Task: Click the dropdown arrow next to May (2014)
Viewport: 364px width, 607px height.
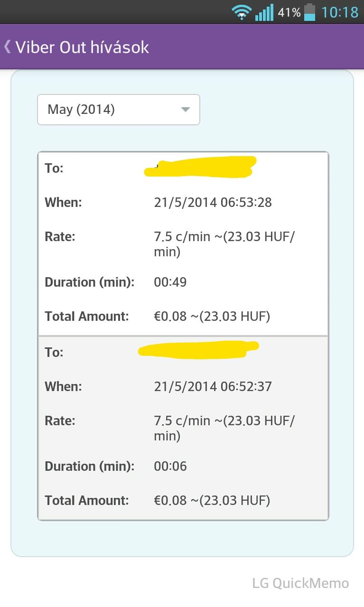Action: click(186, 110)
